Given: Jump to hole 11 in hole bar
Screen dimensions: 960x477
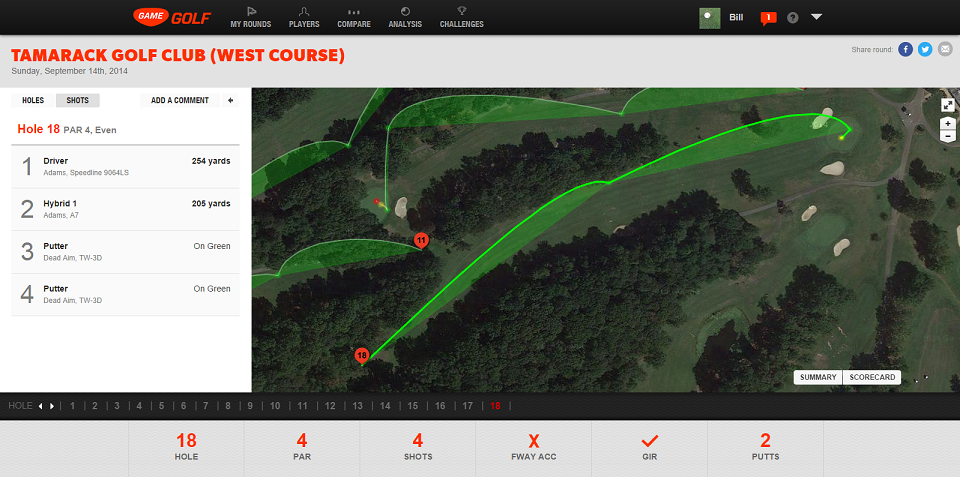Looking at the screenshot, I should coord(302,406).
